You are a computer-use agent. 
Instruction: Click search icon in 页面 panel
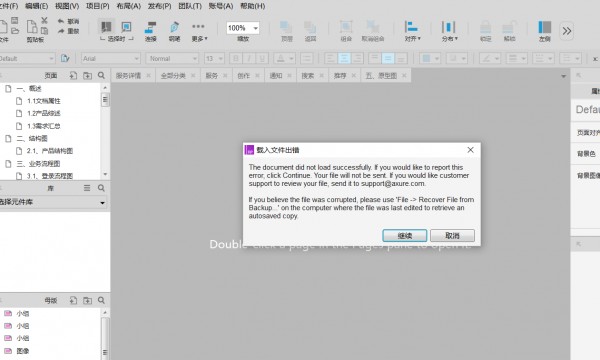point(101,75)
